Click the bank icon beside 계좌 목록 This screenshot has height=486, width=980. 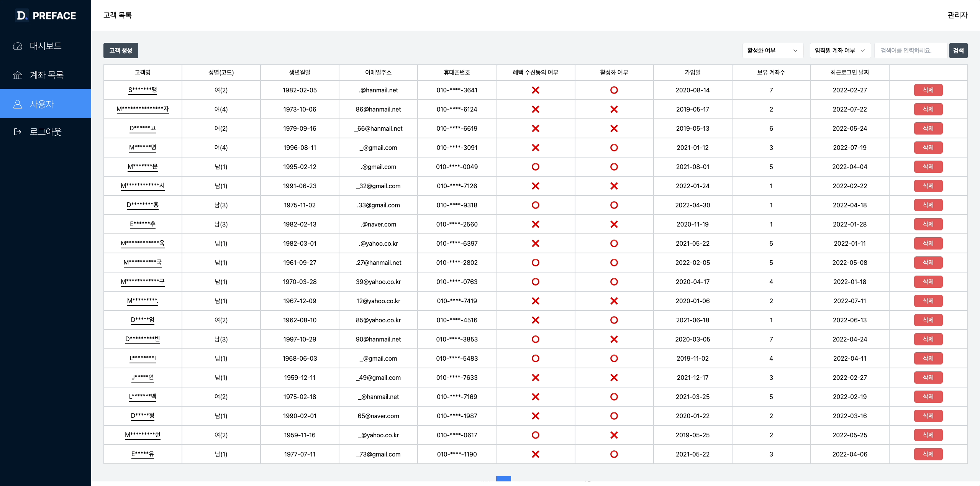pos(18,75)
